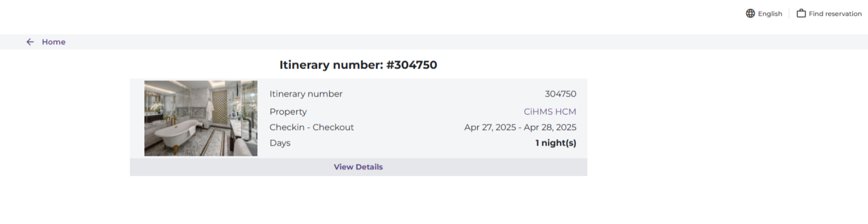Click the Apr 28, 2025 checkout date

coord(550,127)
